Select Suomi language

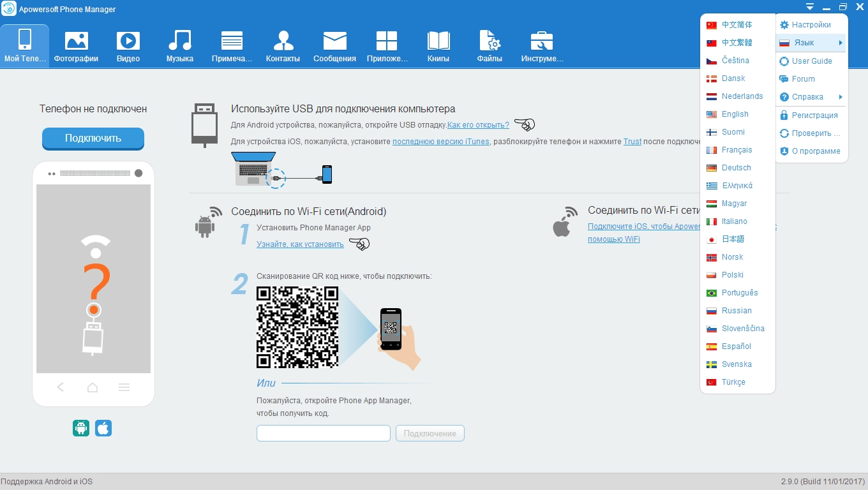[737, 132]
